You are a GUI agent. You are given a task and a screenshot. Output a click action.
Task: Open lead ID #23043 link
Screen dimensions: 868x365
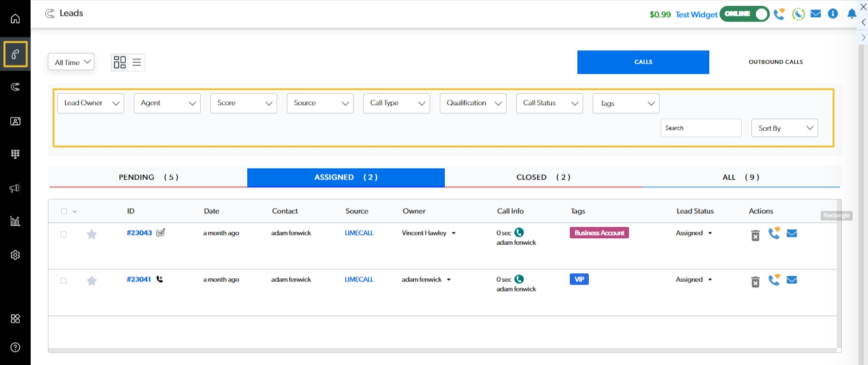pyautogui.click(x=139, y=233)
